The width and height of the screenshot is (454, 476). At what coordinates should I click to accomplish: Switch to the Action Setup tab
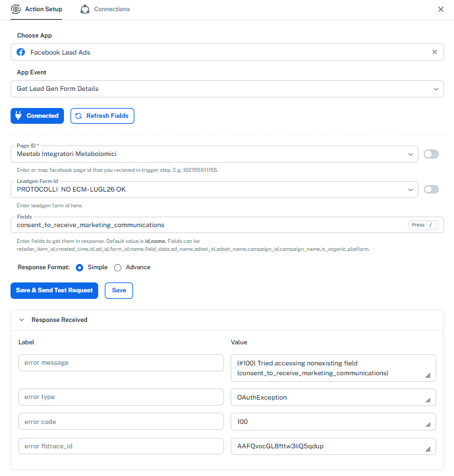[x=36, y=9]
